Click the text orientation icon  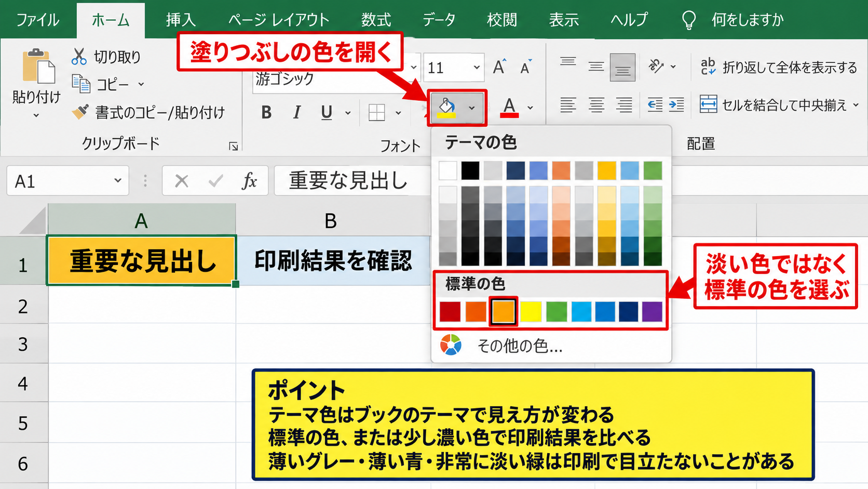[x=656, y=66]
